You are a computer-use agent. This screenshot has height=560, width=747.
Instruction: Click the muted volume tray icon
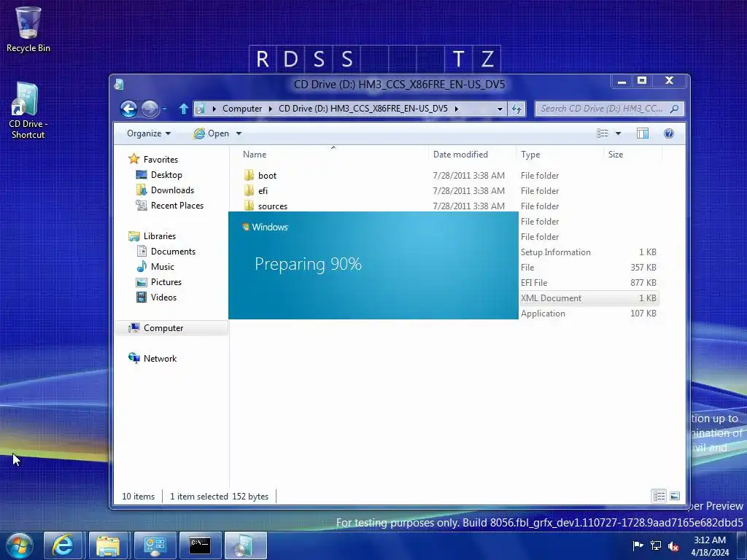[x=673, y=545]
